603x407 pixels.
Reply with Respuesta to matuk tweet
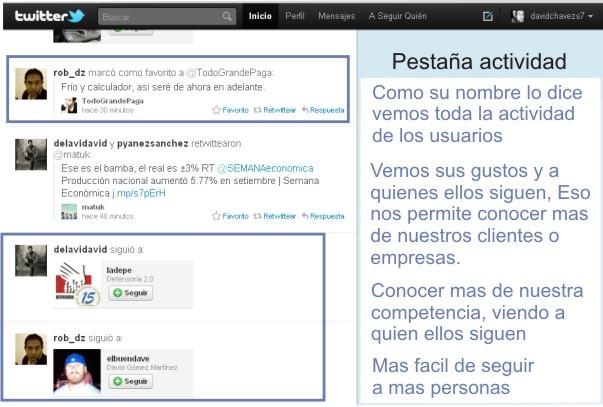point(323,216)
